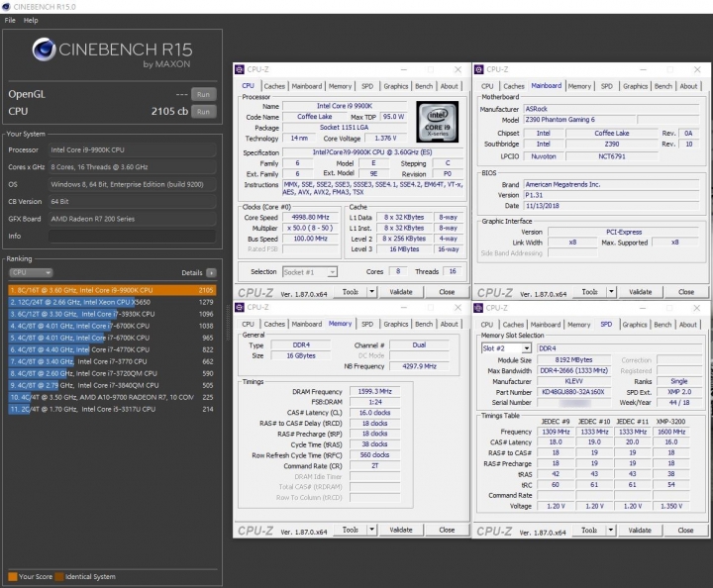Click the Core Speed value 4998.80 MHz
This screenshot has width=713, height=588.
[311, 217]
